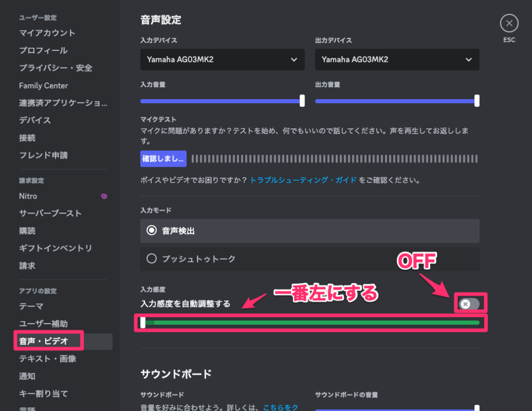532x411 pixels.
Task: Open the 出力デバイス dropdown
Action: (396, 59)
